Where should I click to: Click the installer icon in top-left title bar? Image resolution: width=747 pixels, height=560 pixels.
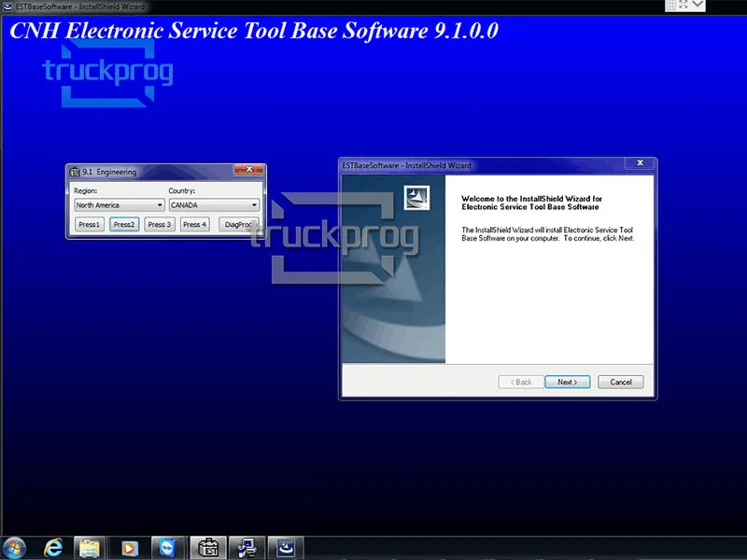(x=7, y=7)
